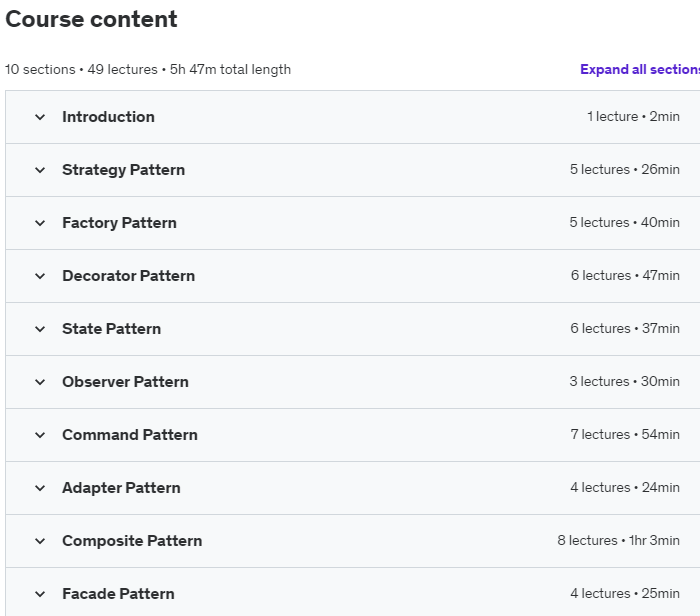Image resolution: width=700 pixels, height=616 pixels.
Task: Expand the Composite Pattern chevron
Action: (x=40, y=541)
